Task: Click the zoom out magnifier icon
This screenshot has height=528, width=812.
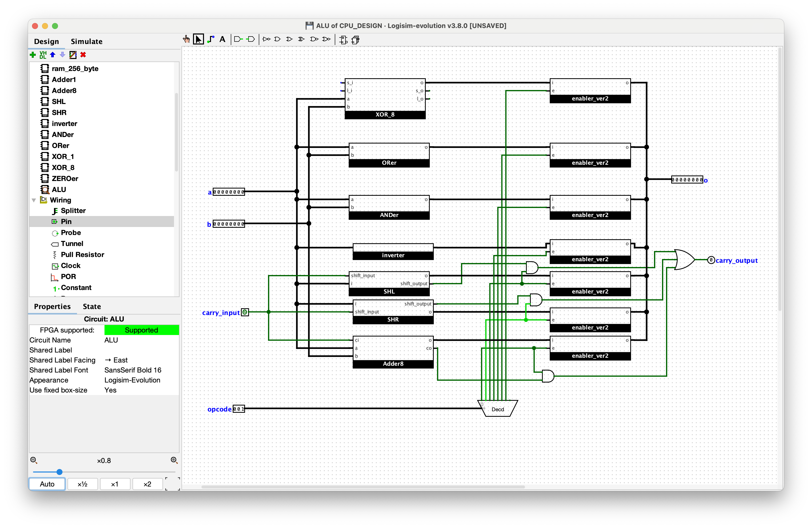Action: 33,460
